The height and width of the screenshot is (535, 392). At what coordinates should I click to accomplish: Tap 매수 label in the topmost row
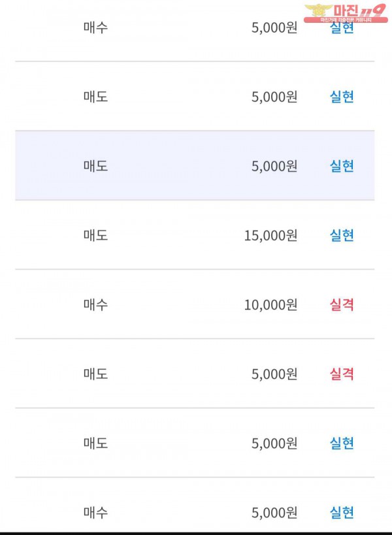[95, 28]
